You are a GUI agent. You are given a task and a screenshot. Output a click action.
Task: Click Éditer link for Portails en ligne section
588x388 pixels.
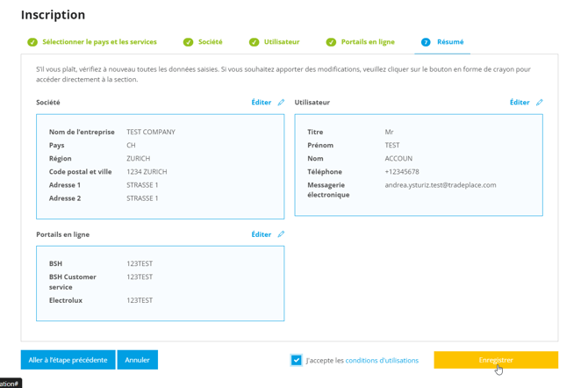pos(261,234)
